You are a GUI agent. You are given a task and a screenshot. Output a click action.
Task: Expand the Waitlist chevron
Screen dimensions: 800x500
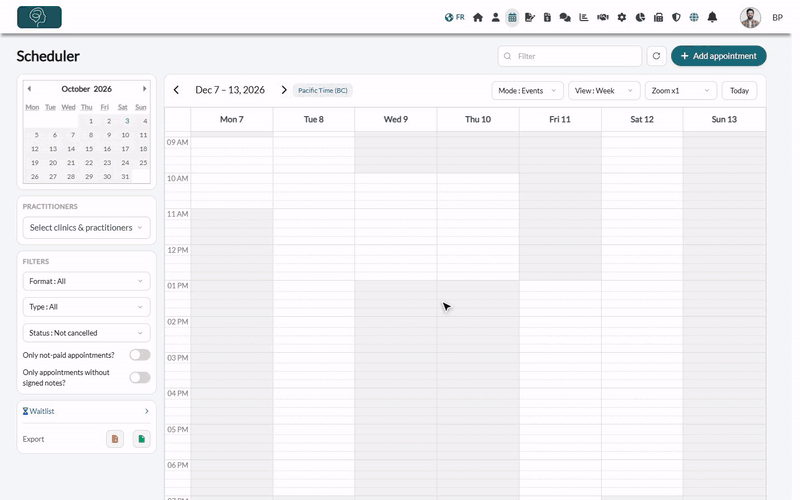click(146, 411)
